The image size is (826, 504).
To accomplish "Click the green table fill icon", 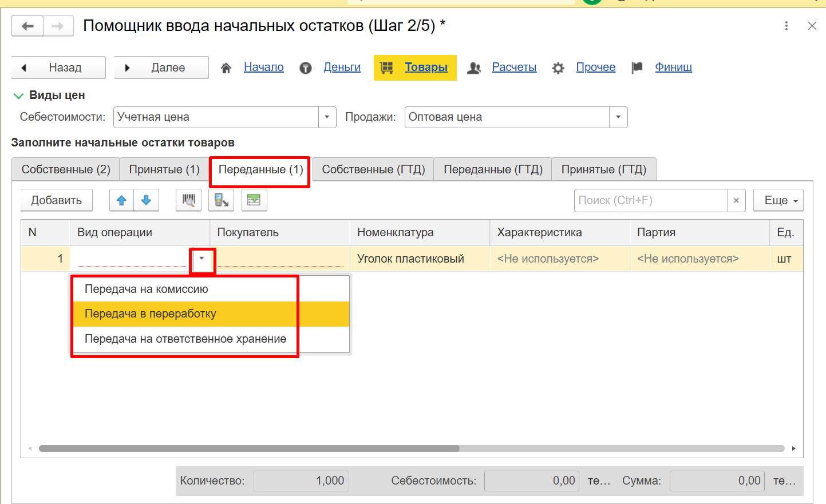I will point(254,200).
